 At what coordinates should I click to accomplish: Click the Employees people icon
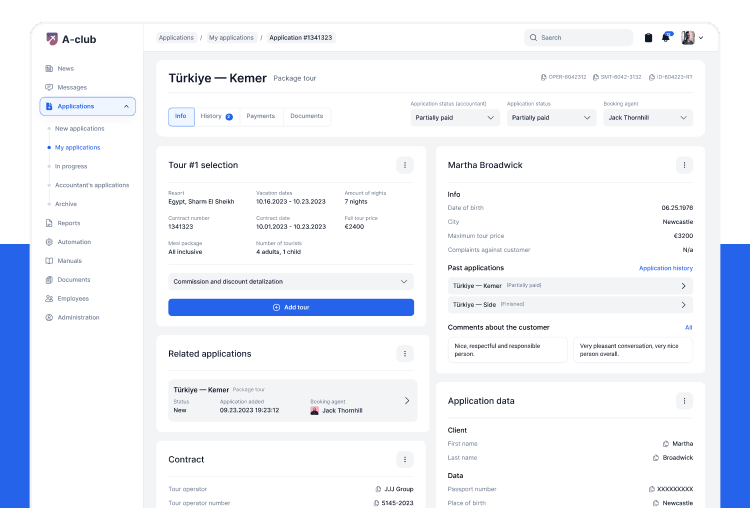coord(49,298)
